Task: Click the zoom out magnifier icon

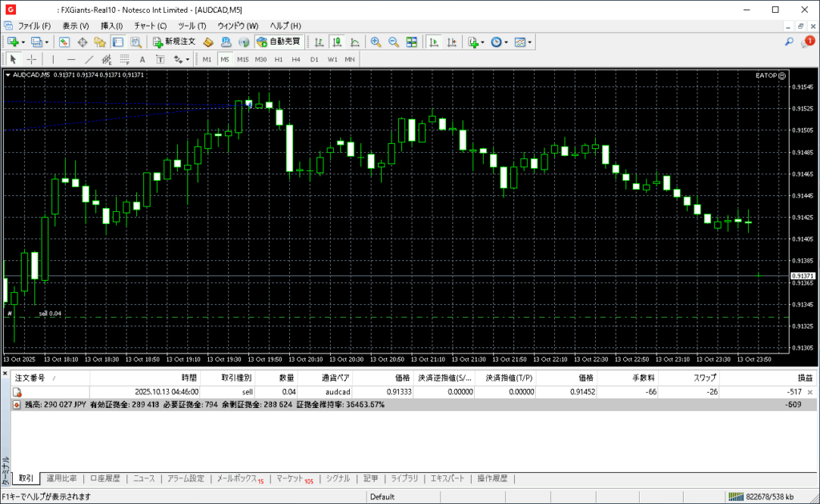Action: (393, 42)
